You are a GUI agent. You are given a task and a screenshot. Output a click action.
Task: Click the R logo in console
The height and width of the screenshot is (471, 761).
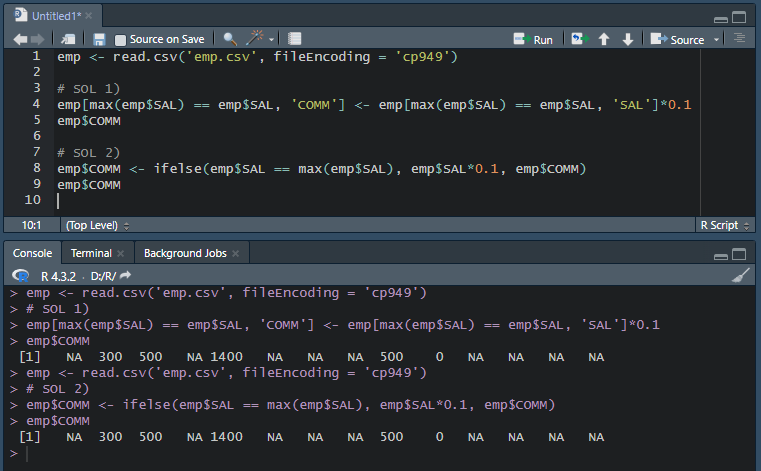[x=20, y=276]
